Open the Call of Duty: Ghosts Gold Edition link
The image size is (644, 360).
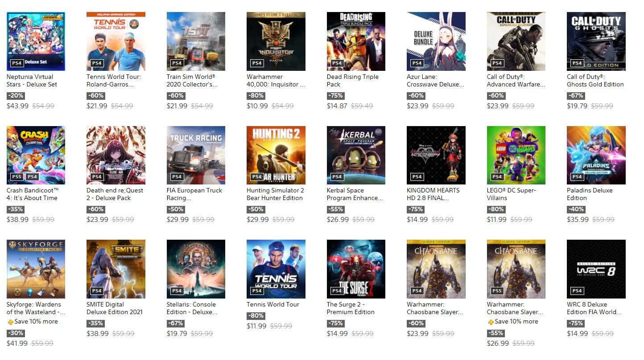595,81
